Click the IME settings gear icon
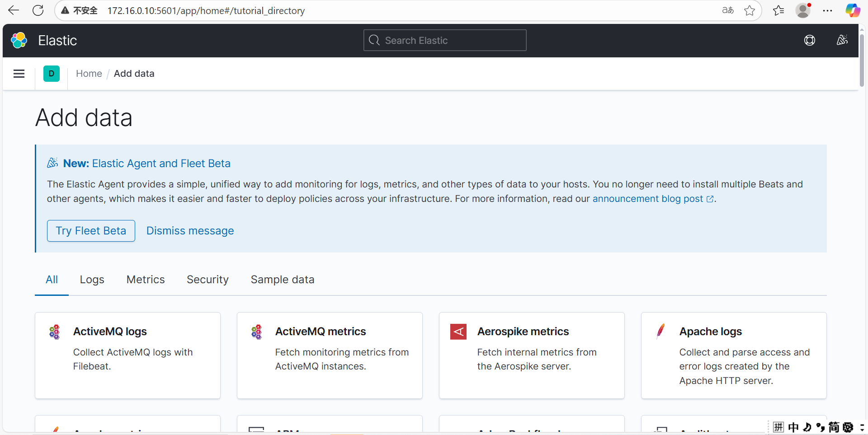Screen dimensions: 868x435 tap(848, 427)
